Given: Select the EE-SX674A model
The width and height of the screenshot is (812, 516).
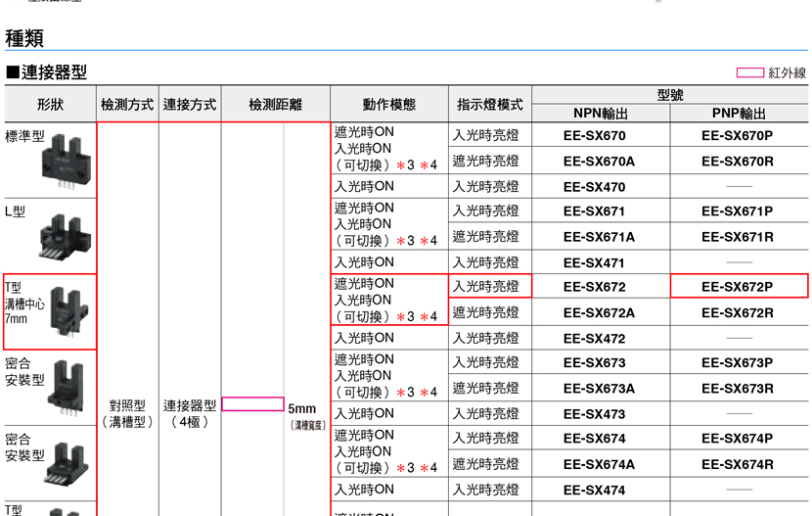Looking at the screenshot, I should click(x=599, y=465).
